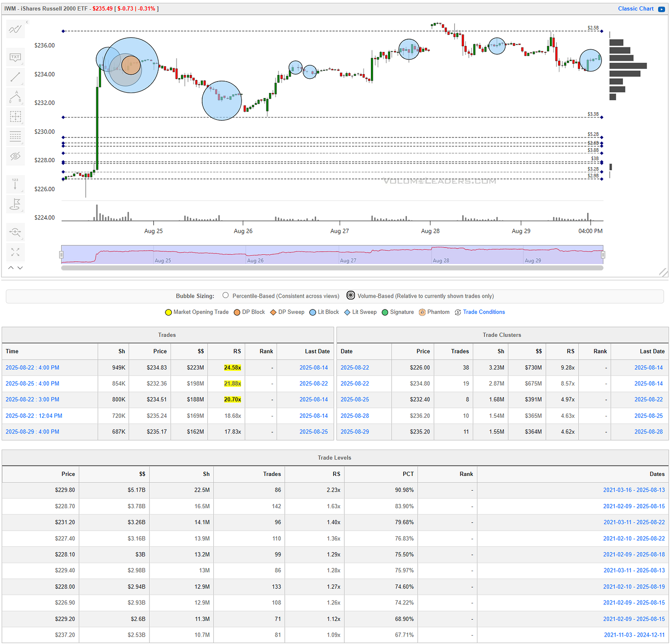671x644 pixels.
Task: Select Volume-Based bubble sizing
Action: coord(351,296)
